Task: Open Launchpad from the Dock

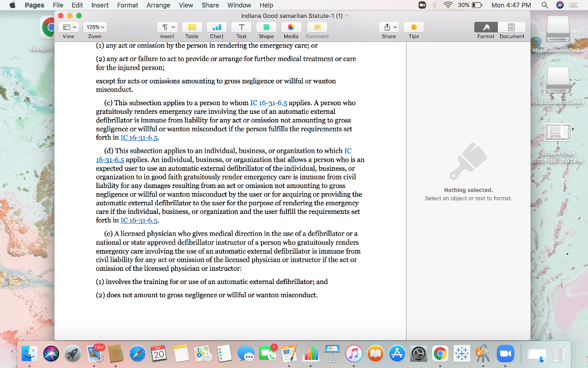Action: coord(73,354)
